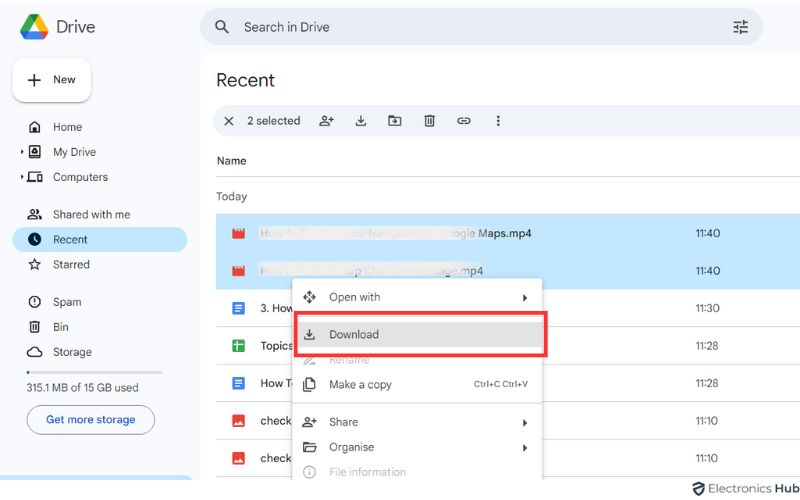The height and width of the screenshot is (500, 800).
Task: Click the 315.1 MB of 15 GB used text
Action: (x=82, y=388)
